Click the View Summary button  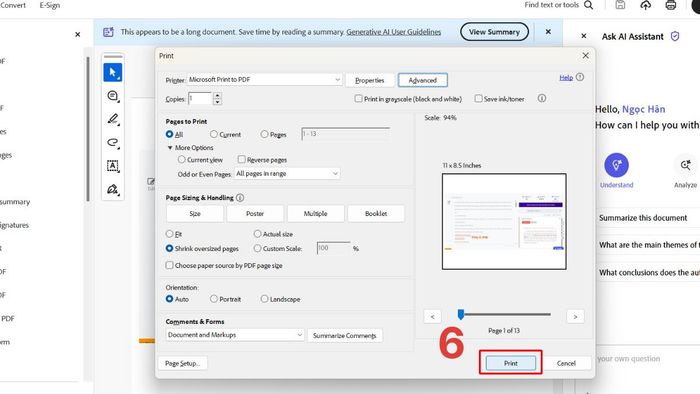pyautogui.click(x=494, y=32)
